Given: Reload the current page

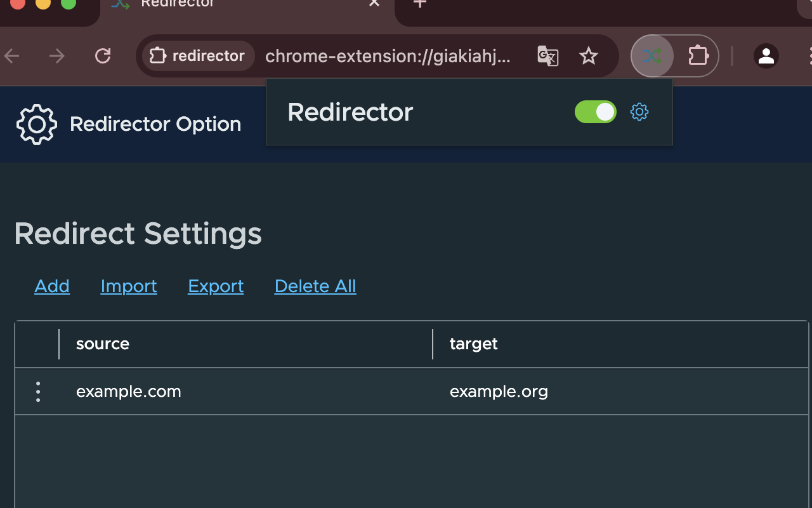Looking at the screenshot, I should pos(103,56).
